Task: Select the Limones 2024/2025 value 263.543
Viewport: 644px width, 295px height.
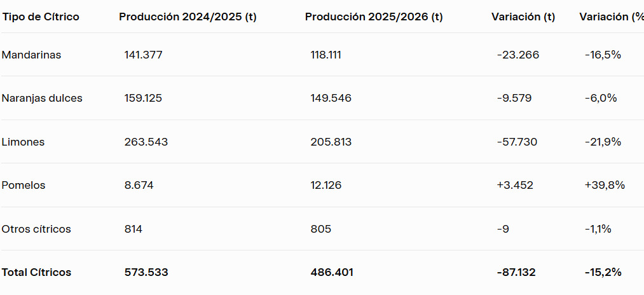Action: 146,142
